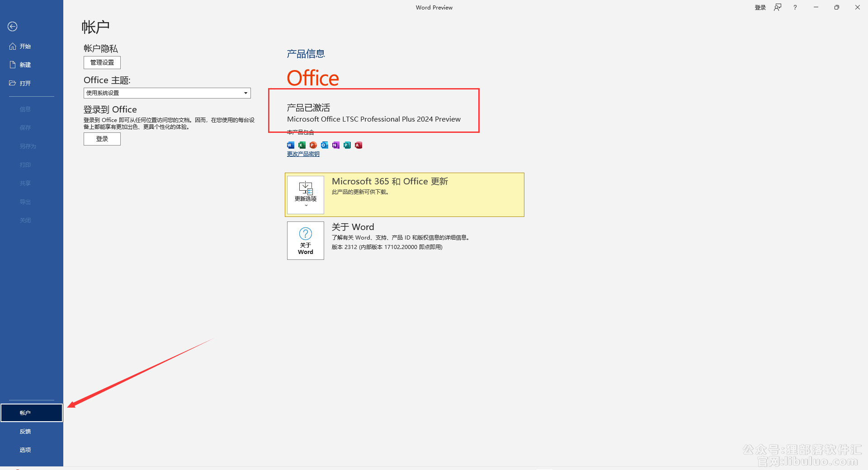Click the open folder icon in sidebar
The width and height of the screenshot is (868, 470).
coord(13,84)
